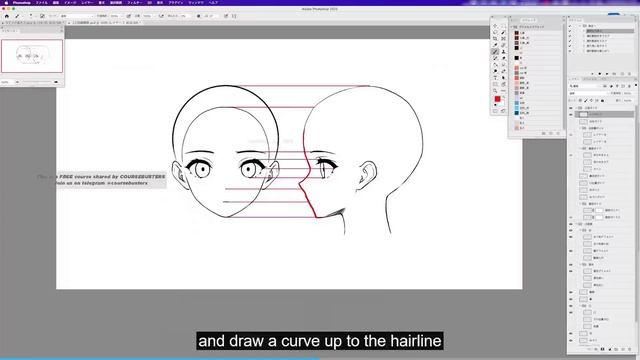The image size is (640, 360).
Task: Click the delete swatch trash icon
Action: click(558, 133)
